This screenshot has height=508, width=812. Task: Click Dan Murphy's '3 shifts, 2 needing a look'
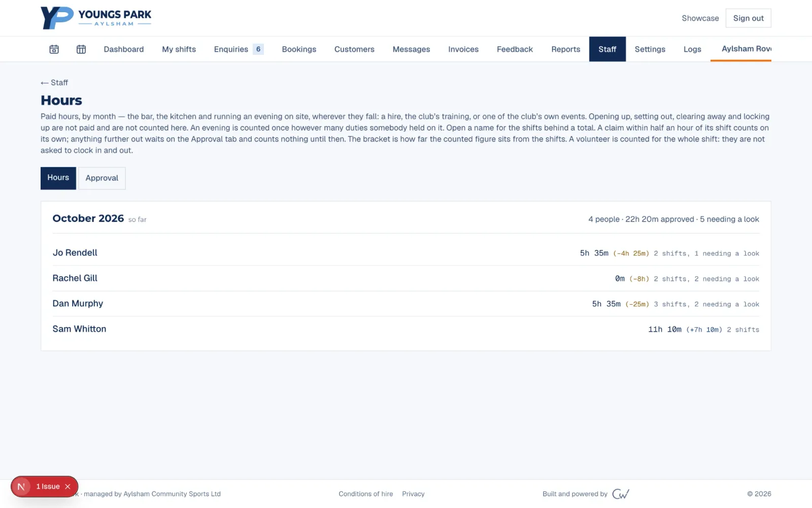(706, 304)
